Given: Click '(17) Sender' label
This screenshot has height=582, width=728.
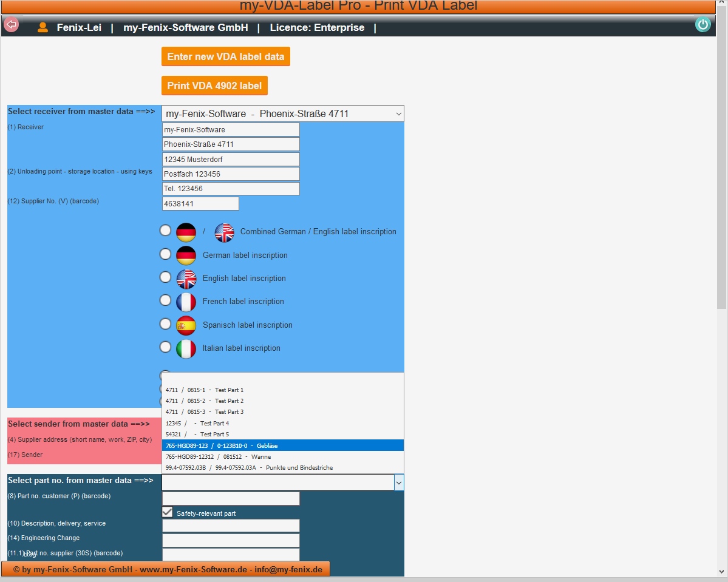Looking at the screenshot, I should [25, 455].
